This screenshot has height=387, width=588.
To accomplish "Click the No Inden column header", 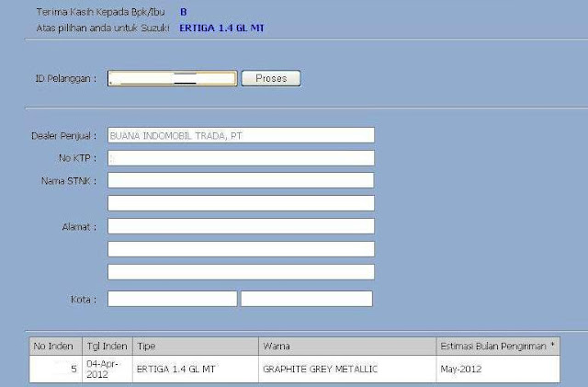I will click(x=55, y=346).
